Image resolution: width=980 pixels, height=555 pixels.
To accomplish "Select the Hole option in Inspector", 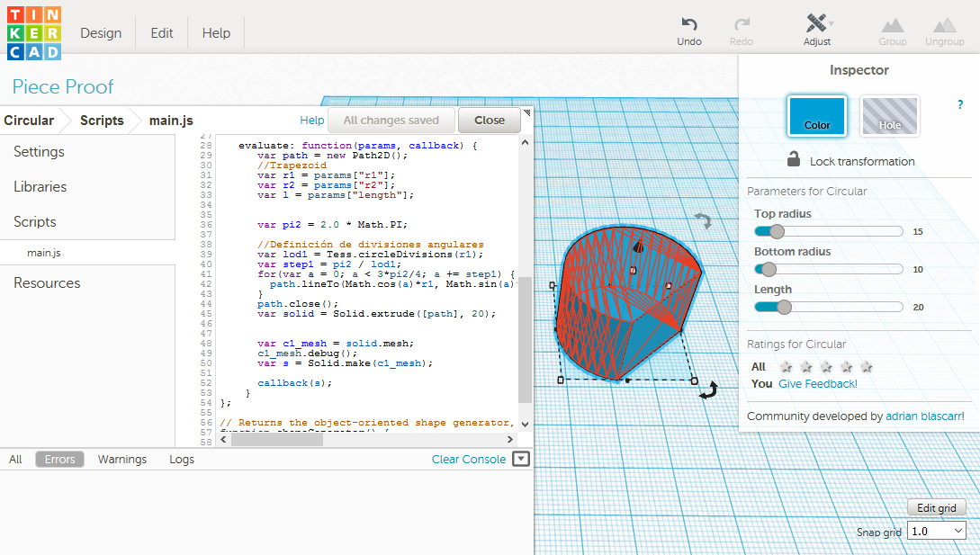I will (x=890, y=116).
